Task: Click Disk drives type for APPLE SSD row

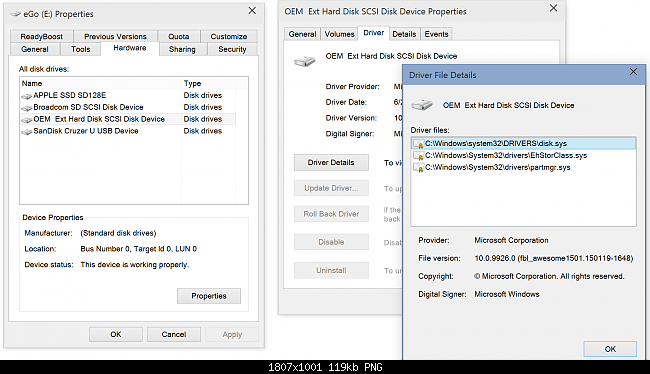Action: (203, 95)
